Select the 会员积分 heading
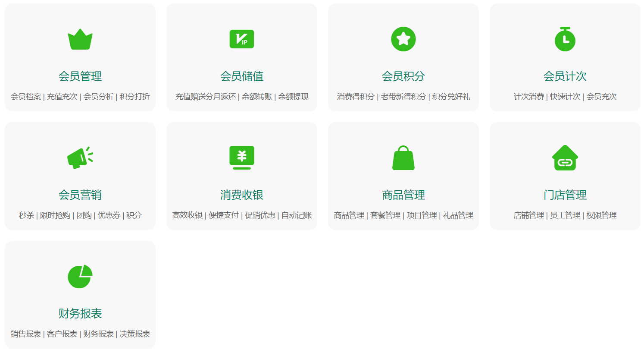Viewport: 644px width, 353px height. pos(403,76)
